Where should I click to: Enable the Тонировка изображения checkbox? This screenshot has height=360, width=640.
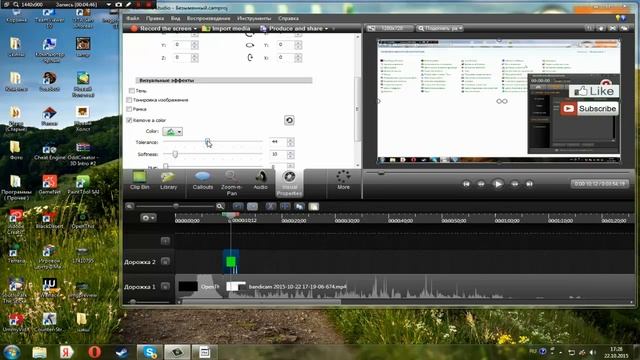click(129, 100)
